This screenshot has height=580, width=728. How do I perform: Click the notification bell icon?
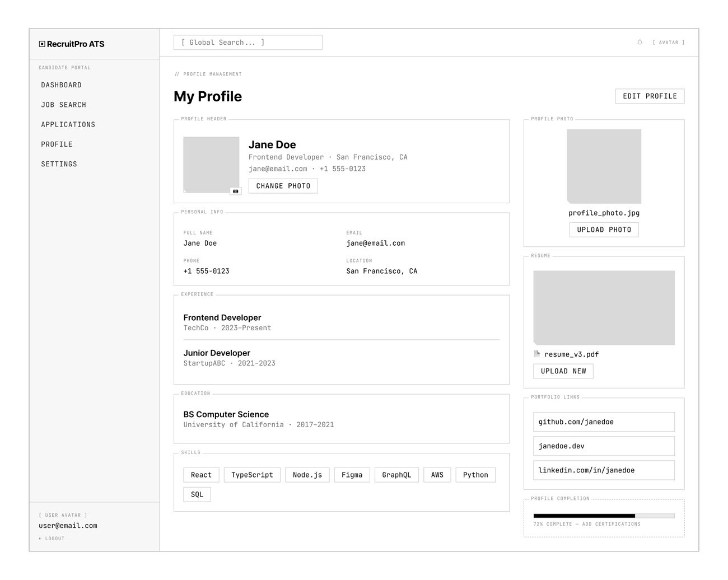coord(640,43)
